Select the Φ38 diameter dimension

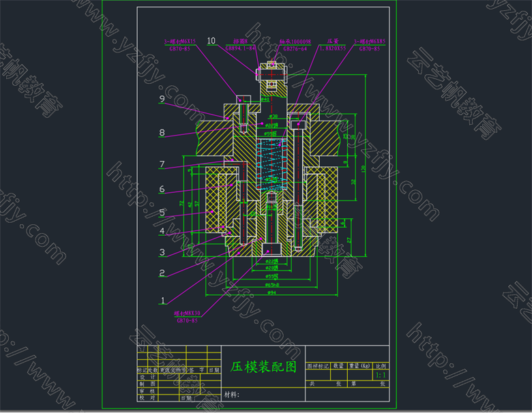point(274,117)
